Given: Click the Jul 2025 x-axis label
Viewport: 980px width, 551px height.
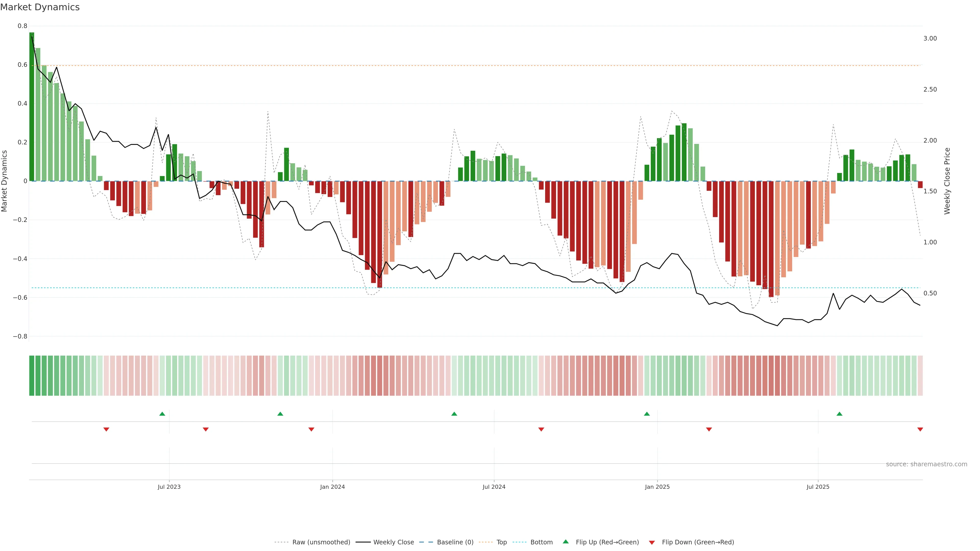Looking at the screenshot, I should click(x=817, y=487).
